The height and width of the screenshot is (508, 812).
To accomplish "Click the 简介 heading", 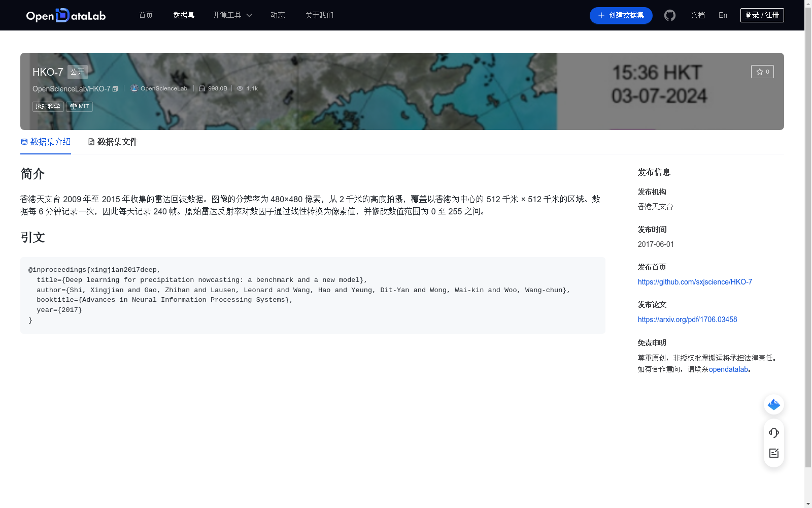I will (32, 174).
